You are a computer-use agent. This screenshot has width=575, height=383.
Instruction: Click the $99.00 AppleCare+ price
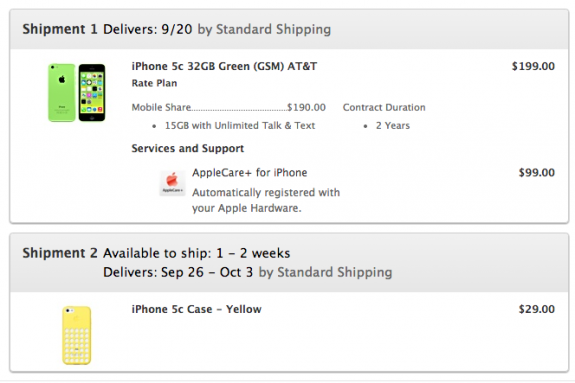pos(536,173)
